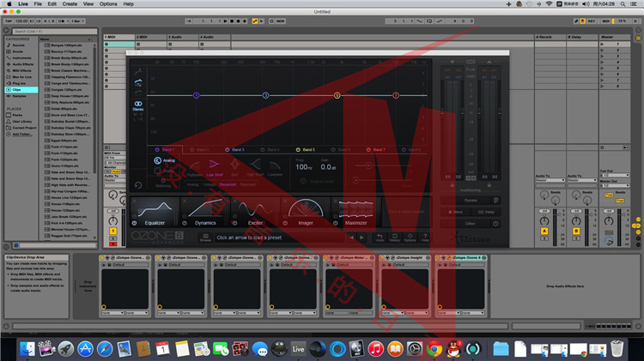Open the File menu
The width and height of the screenshot is (644, 361).
(x=38, y=3)
